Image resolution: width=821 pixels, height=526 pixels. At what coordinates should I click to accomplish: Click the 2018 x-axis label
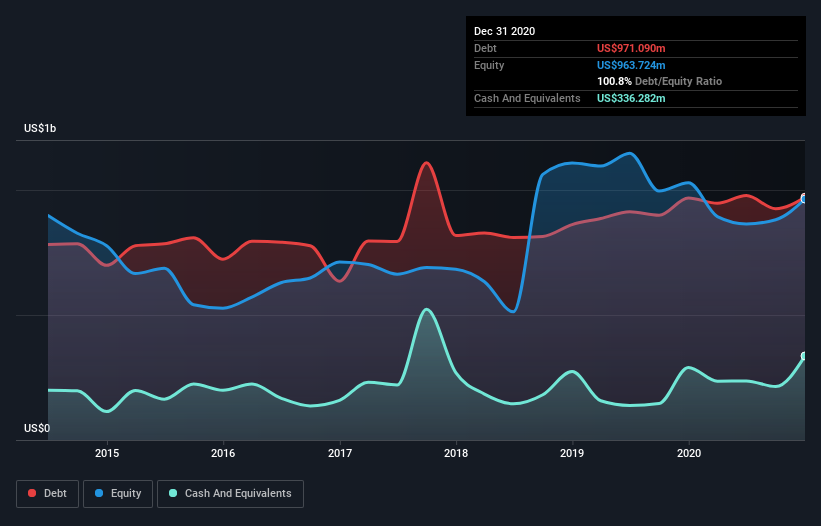pyautogui.click(x=456, y=453)
